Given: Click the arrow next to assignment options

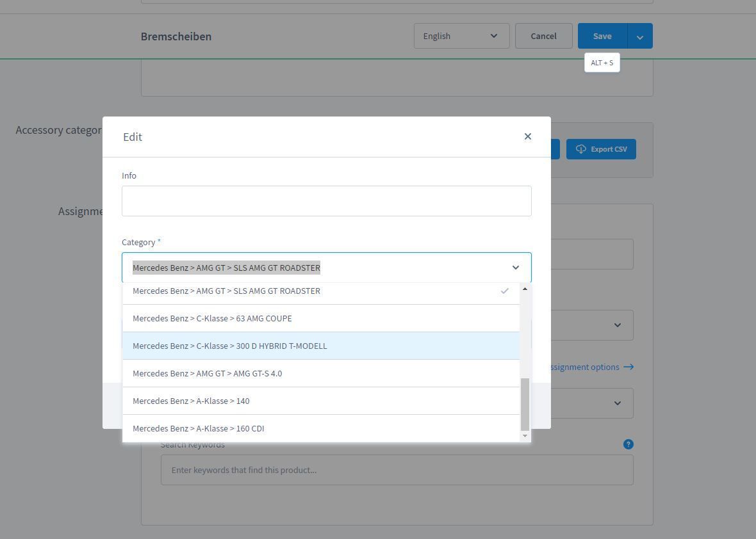Looking at the screenshot, I should [x=629, y=367].
